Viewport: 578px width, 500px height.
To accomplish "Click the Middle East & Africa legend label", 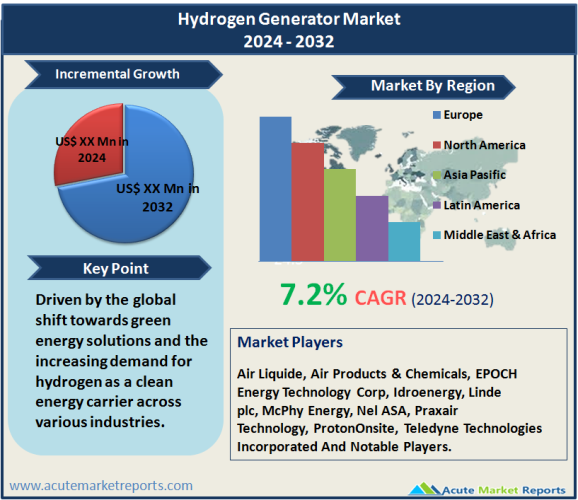I will pos(499,235).
